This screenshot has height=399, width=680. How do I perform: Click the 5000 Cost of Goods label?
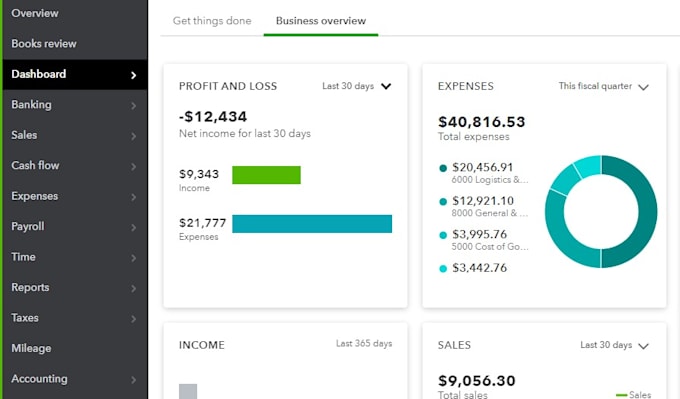490,246
